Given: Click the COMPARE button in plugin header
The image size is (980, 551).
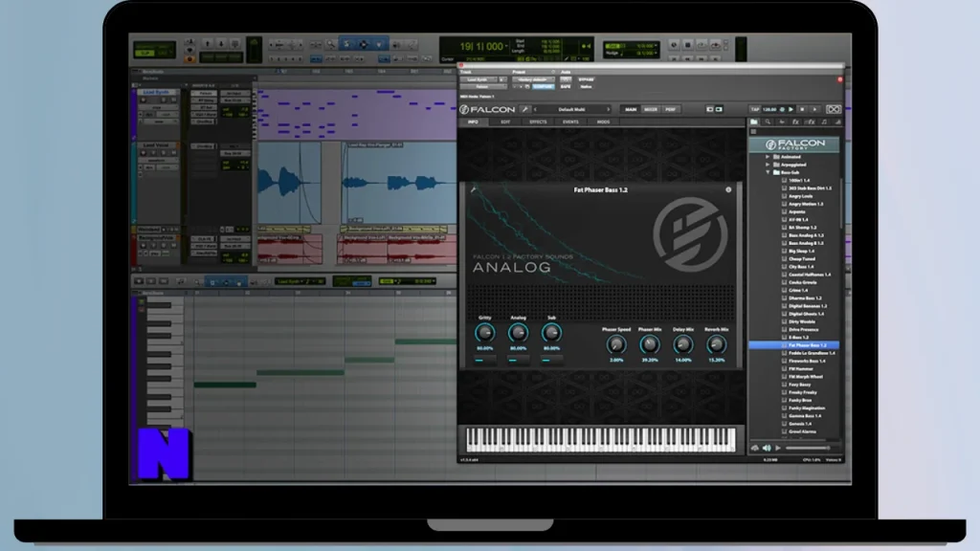Looking at the screenshot, I should pos(543,87).
